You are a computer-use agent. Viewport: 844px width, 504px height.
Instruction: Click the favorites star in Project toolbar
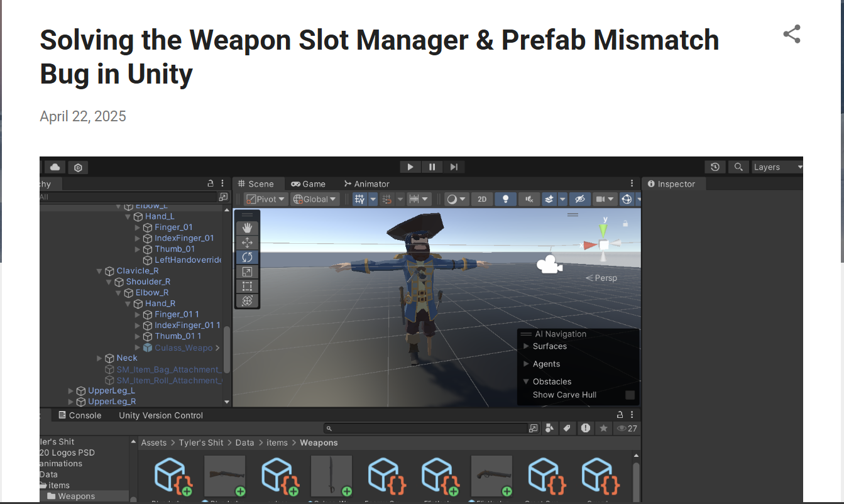(x=604, y=428)
